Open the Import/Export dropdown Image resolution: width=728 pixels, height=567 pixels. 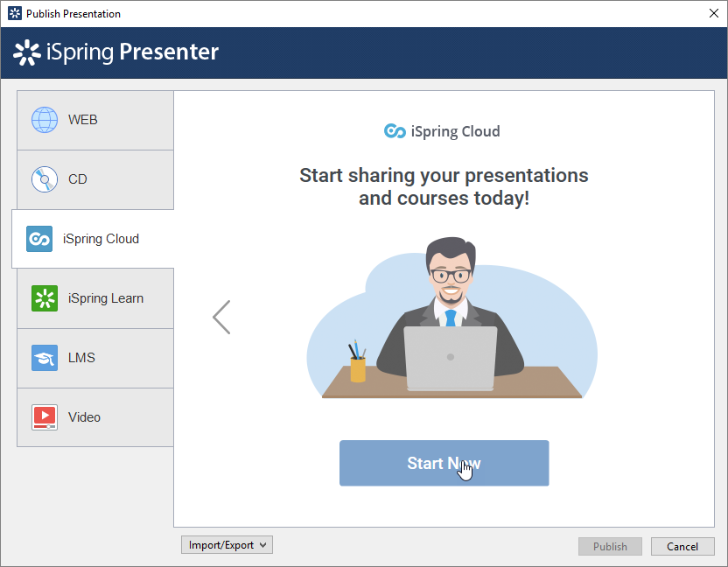click(x=226, y=544)
